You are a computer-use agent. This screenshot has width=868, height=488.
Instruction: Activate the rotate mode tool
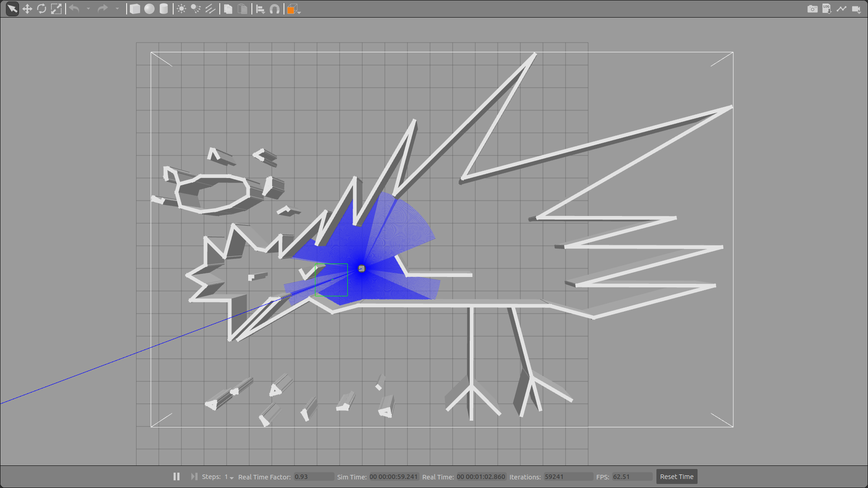click(42, 9)
